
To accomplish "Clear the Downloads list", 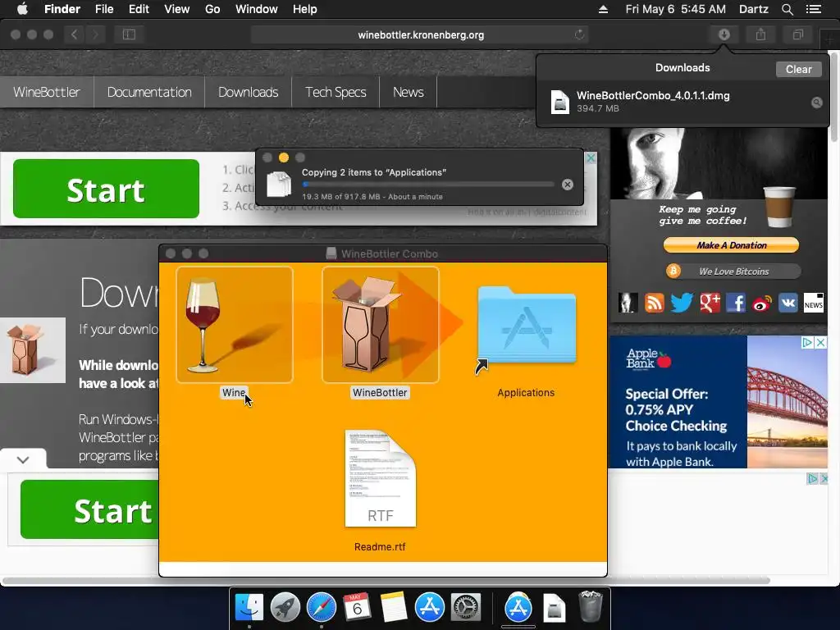I will click(798, 69).
